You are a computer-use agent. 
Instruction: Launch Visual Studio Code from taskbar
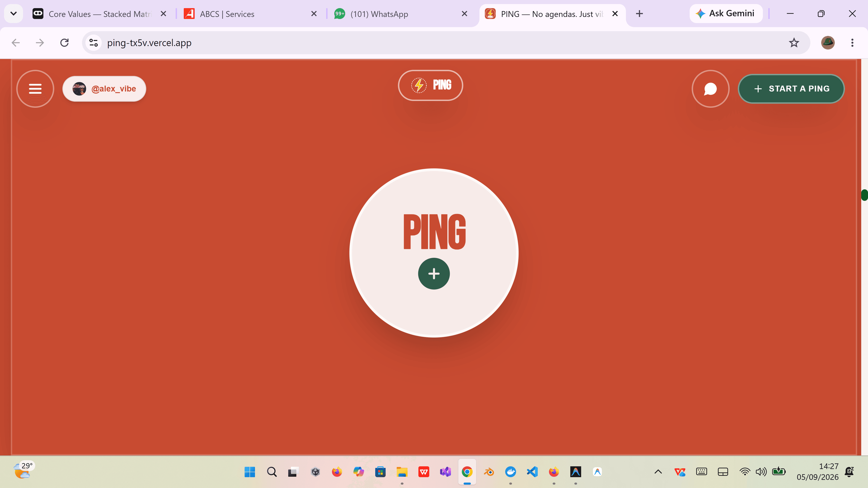click(532, 472)
